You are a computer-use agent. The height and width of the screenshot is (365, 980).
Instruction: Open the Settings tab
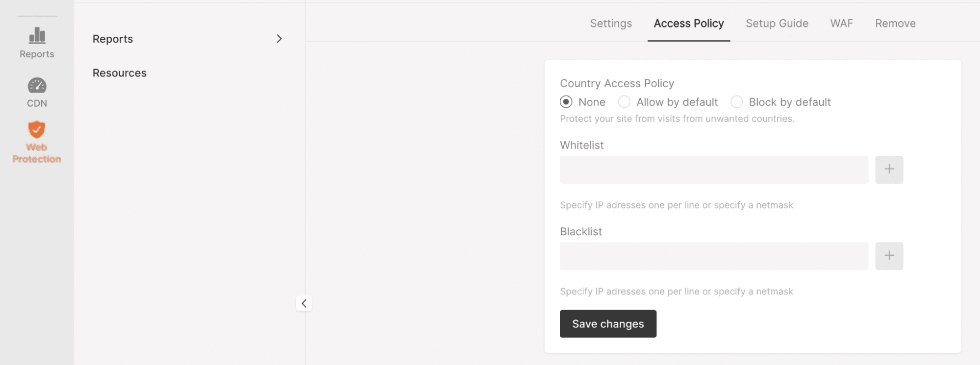point(610,24)
